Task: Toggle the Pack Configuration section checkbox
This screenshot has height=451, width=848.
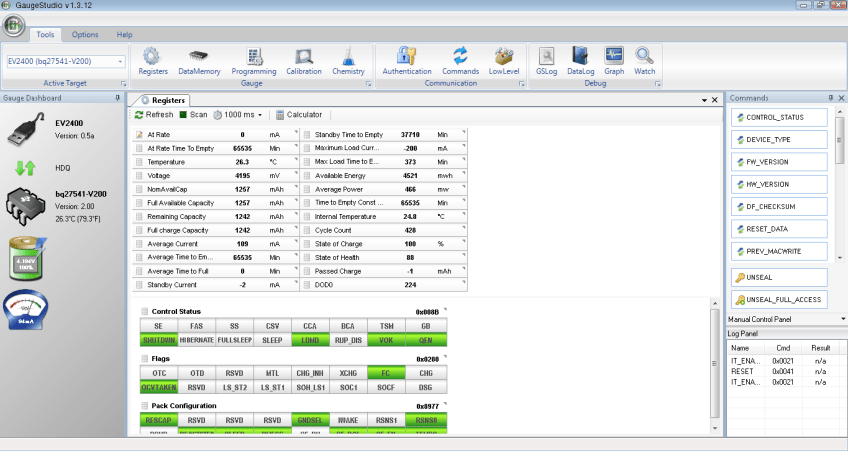Action: [145, 406]
